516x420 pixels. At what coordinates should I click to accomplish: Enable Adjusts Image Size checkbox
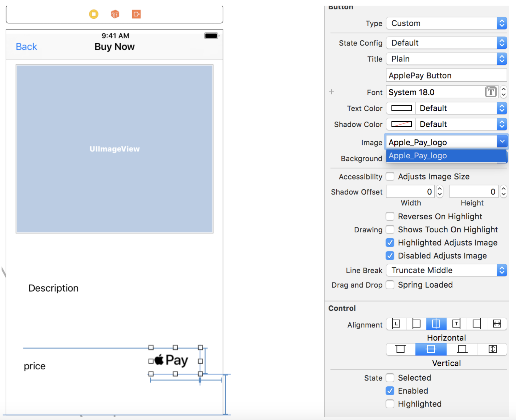click(390, 176)
